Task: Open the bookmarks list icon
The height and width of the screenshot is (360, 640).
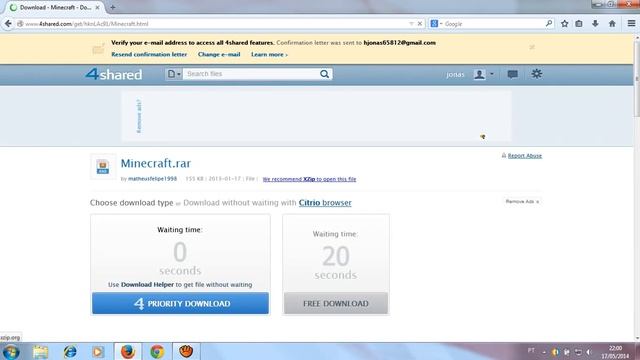Action: [579, 24]
